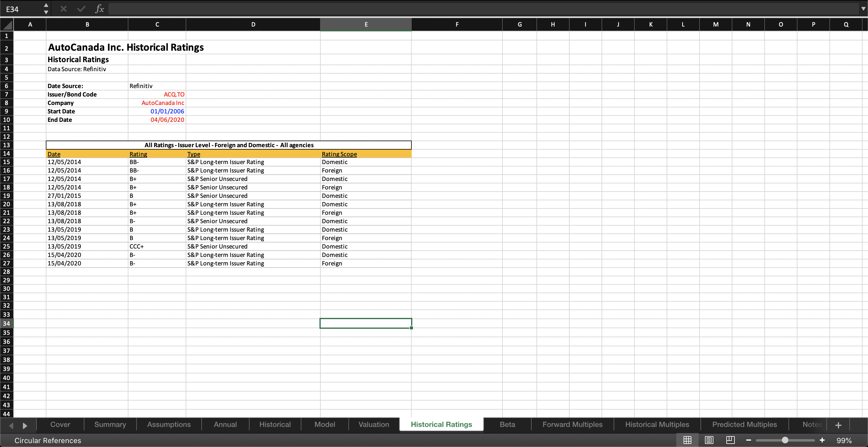868x447 pixels.
Task: Click the 'Type' column header cell
Action: click(x=253, y=154)
